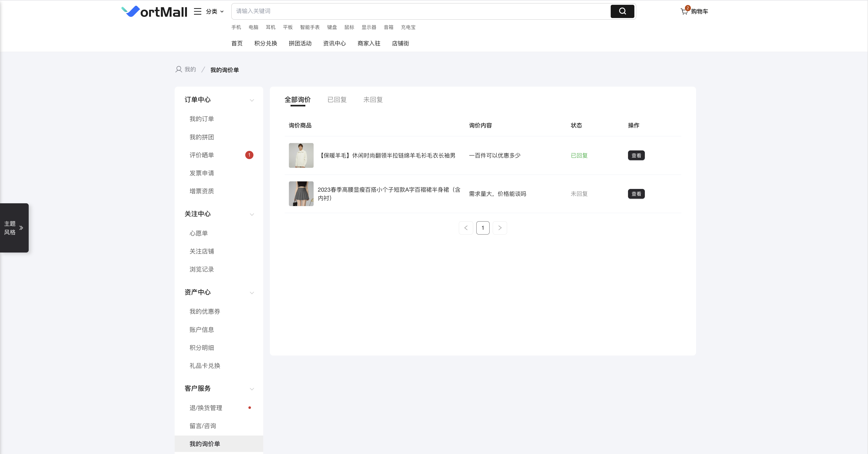The width and height of the screenshot is (868, 454).
Task: Click the 电脑 hot keyword link
Action: pyautogui.click(x=253, y=27)
